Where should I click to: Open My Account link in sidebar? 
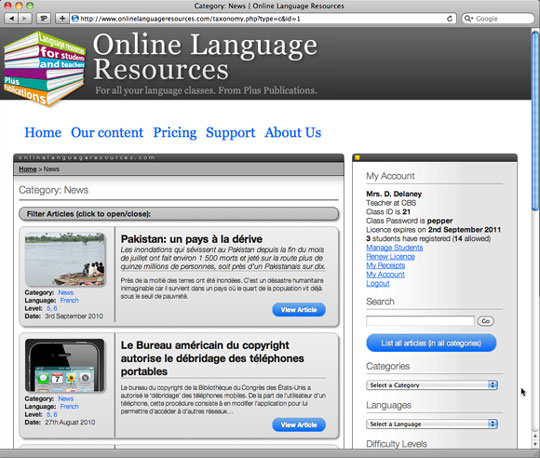coord(385,274)
